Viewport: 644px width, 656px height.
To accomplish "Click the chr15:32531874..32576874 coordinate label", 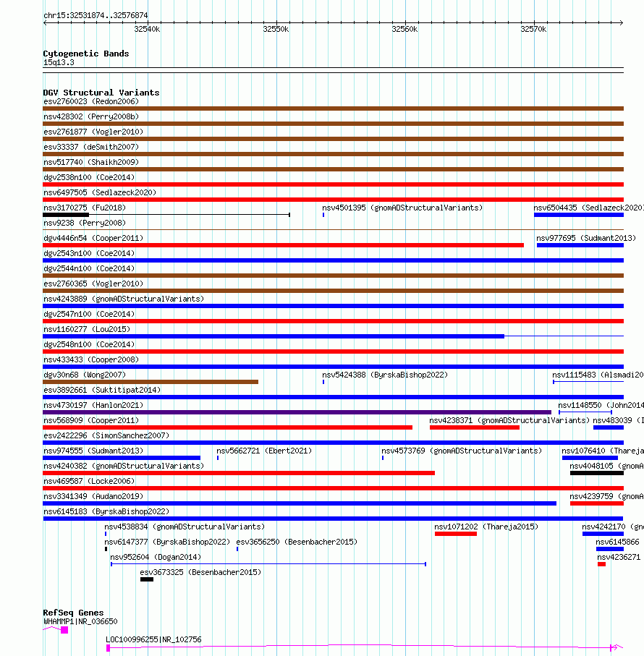I will click(96, 15).
